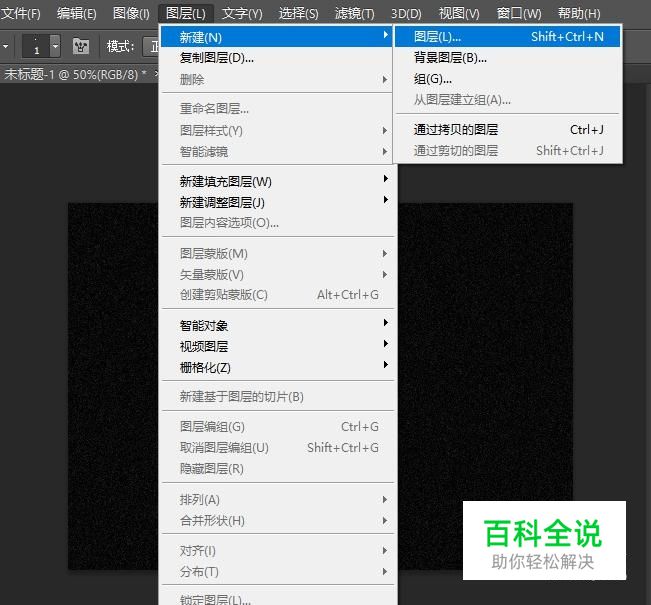
Task: Expand the 矢量蒙版(V) submenu
Action: point(277,274)
